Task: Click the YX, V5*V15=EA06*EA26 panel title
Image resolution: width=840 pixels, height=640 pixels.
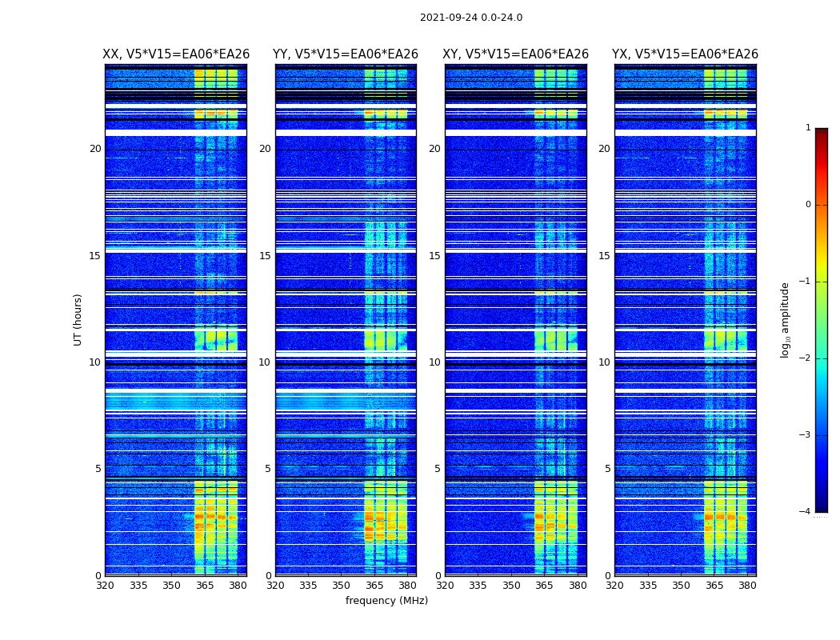Action: click(x=685, y=54)
